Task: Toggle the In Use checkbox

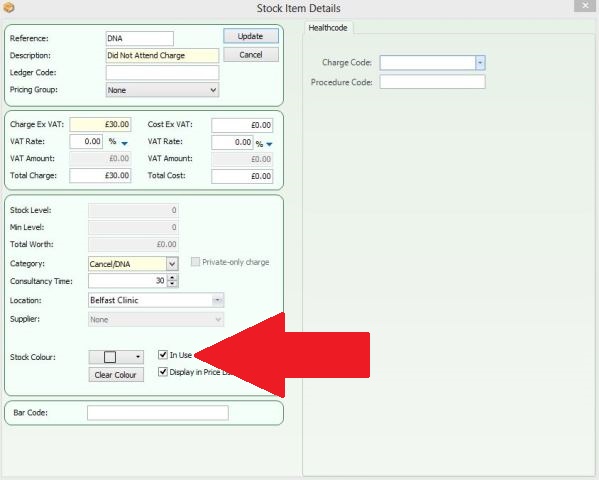Action: (163, 355)
